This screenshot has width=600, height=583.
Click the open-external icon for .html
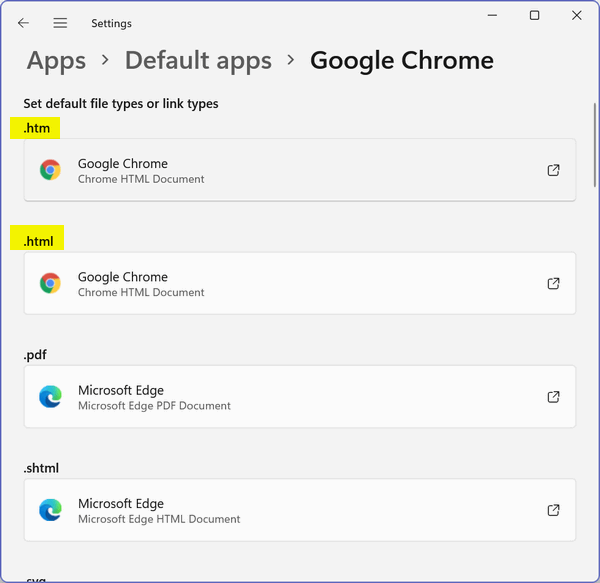[x=553, y=283]
